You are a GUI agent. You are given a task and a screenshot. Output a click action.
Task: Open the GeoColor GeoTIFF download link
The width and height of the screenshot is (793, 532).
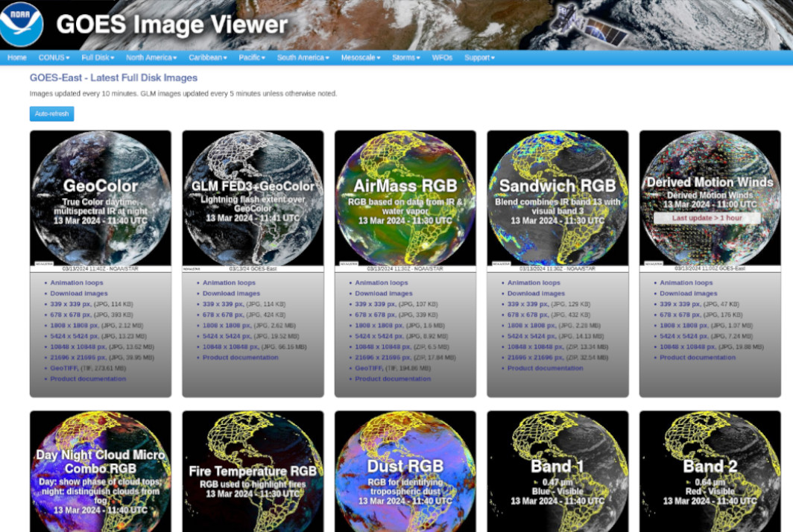pos(64,368)
